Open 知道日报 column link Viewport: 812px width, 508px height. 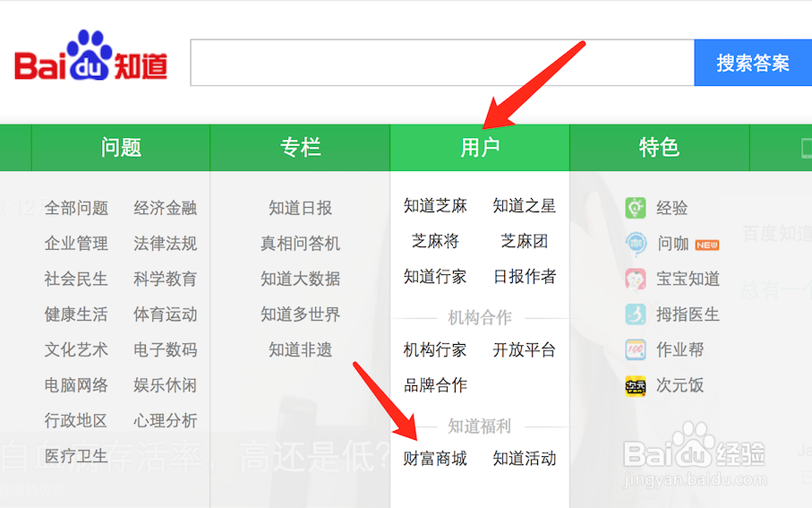coord(300,208)
